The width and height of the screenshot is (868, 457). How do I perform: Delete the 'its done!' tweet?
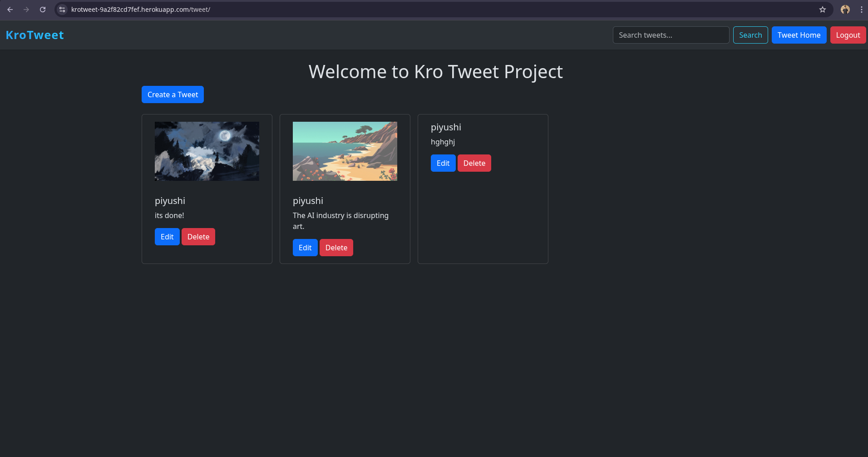(x=198, y=236)
